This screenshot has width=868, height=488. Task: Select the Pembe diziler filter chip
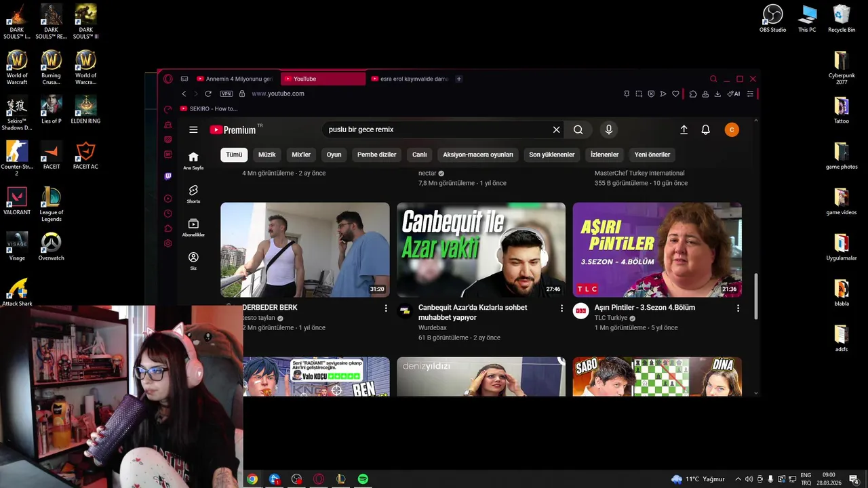(x=377, y=155)
